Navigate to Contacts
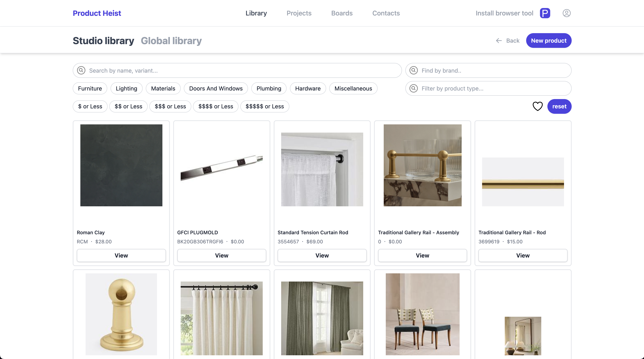Screen dimensions: 644x359 tap(386, 13)
